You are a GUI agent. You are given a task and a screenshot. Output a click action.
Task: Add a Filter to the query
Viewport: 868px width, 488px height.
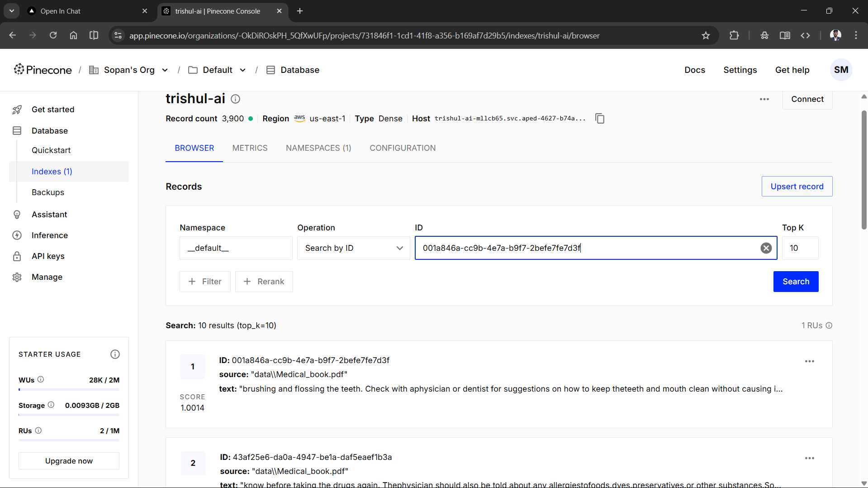pyautogui.click(x=205, y=282)
